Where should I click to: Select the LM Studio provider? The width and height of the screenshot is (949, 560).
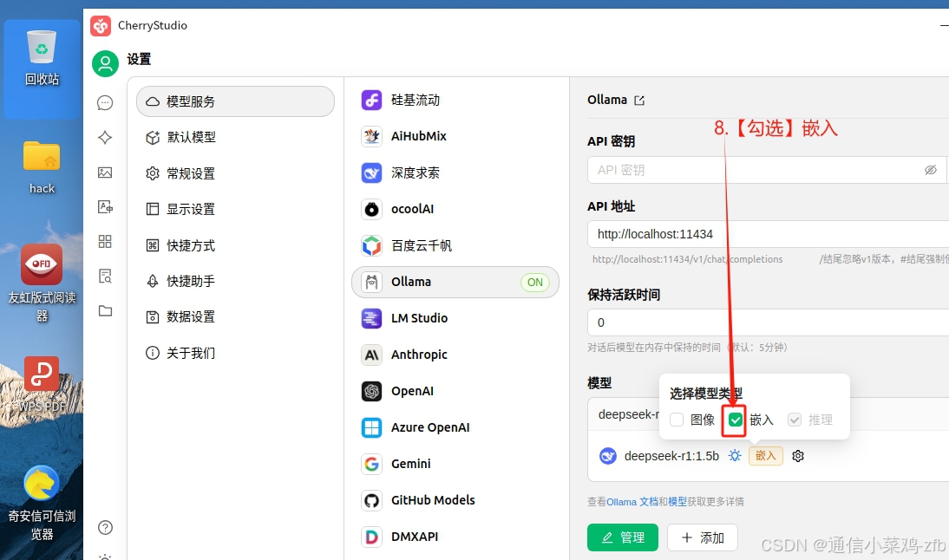[x=455, y=318]
